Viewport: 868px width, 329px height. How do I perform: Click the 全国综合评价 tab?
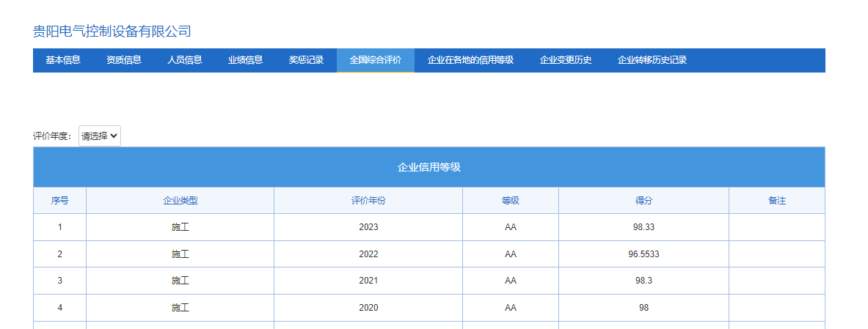click(x=376, y=60)
